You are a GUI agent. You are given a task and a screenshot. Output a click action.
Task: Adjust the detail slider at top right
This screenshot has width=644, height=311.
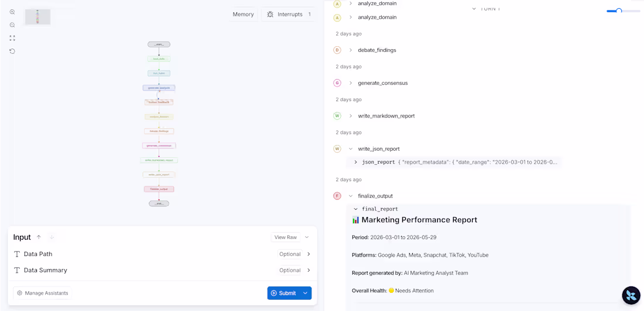coord(619,11)
